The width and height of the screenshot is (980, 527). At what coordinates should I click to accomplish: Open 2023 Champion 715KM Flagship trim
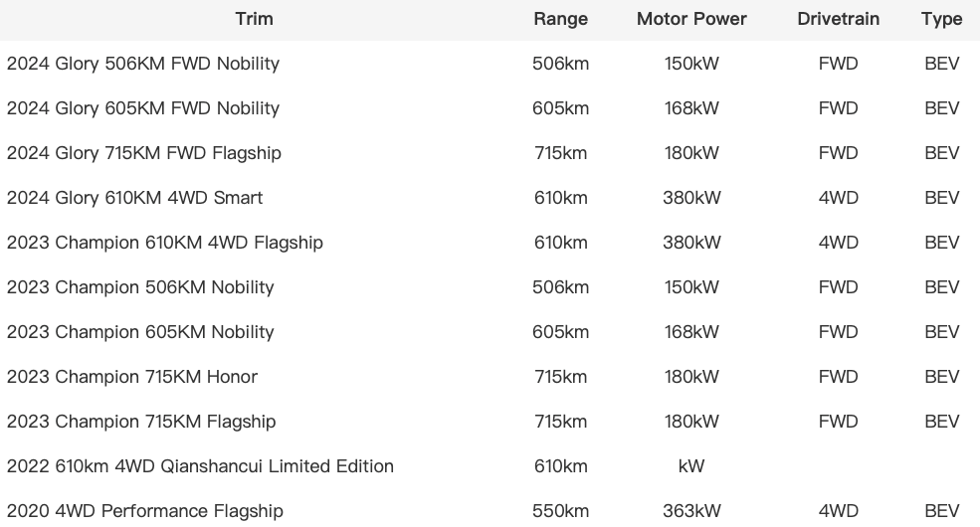pyautogui.click(x=141, y=422)
